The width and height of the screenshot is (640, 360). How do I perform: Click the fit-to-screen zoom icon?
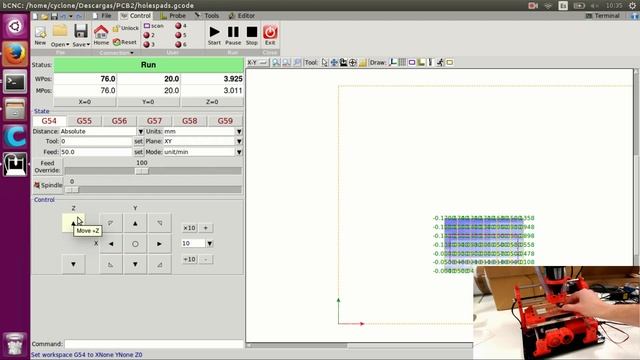(x=297, y=62)
